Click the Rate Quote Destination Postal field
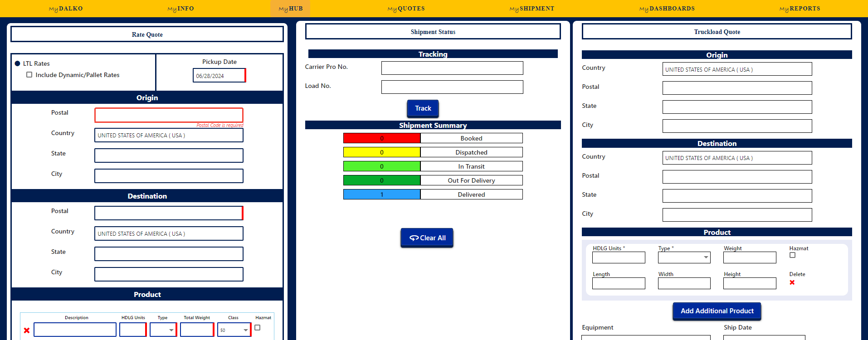 pyautogui.click(x=169, y=213)
